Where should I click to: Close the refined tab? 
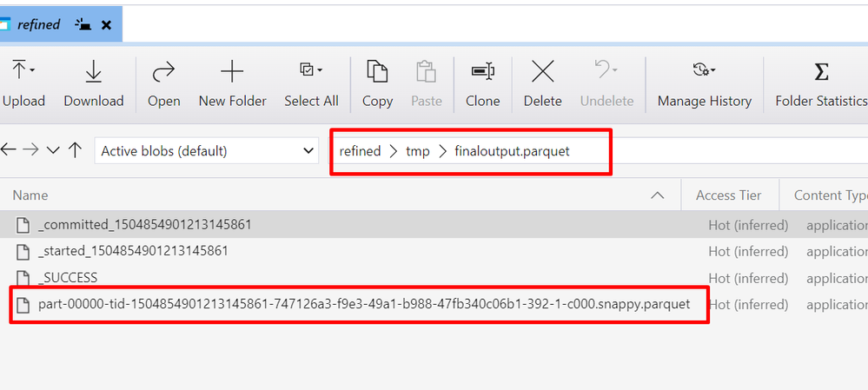(106, 25)
